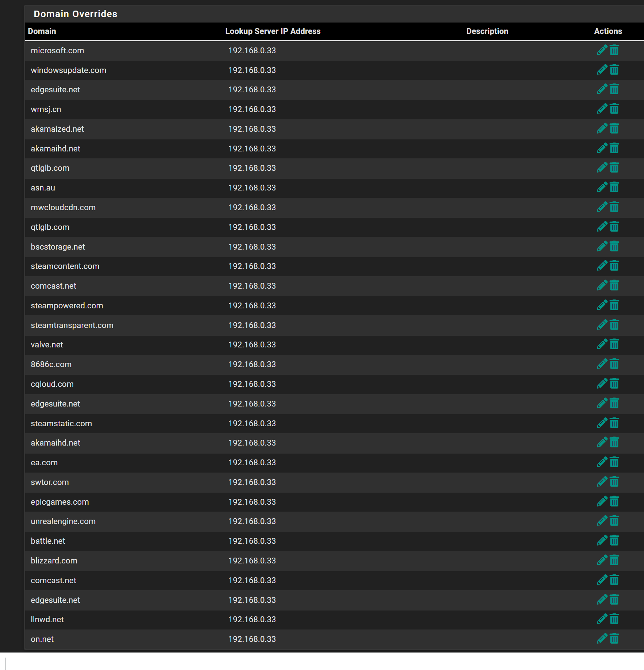Viewport: 644px width, 670px height.
Task: Delete the wmsj.cn domain override
Action: tap(614, 109)
